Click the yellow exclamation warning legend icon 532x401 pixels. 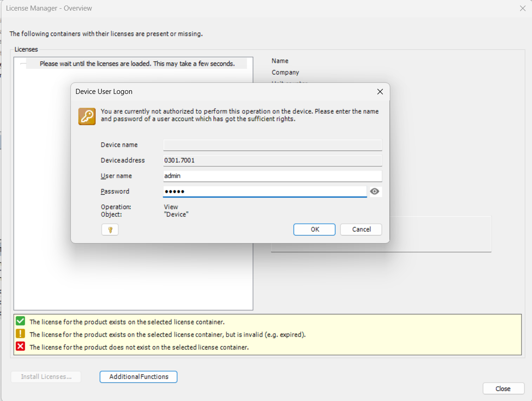point(20,334)
